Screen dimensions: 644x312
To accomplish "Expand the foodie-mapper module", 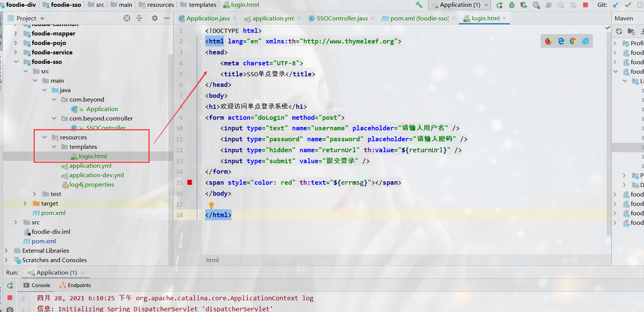I will (x=15, y=33).
